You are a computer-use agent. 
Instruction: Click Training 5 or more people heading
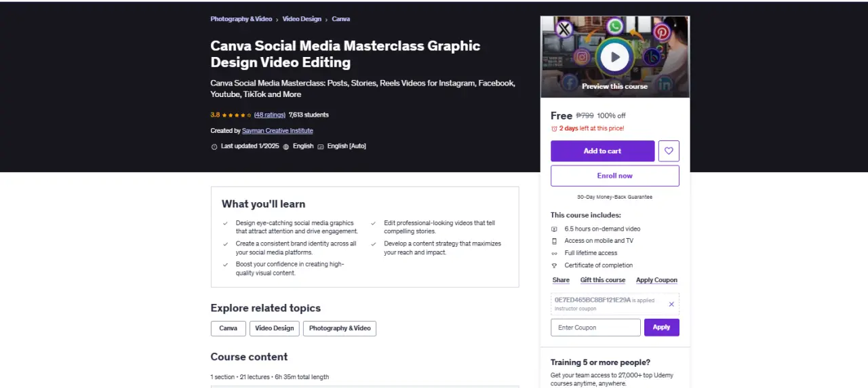[x=600, y=362]
